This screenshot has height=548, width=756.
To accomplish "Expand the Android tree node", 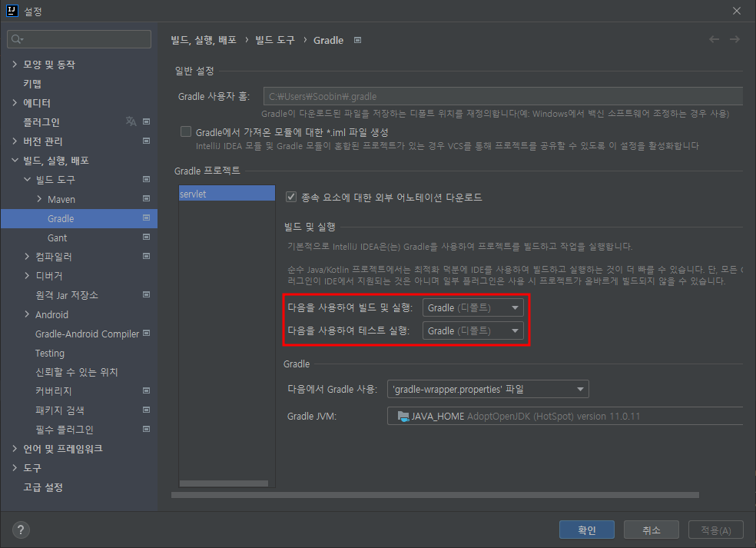I will tap(27, 314).
